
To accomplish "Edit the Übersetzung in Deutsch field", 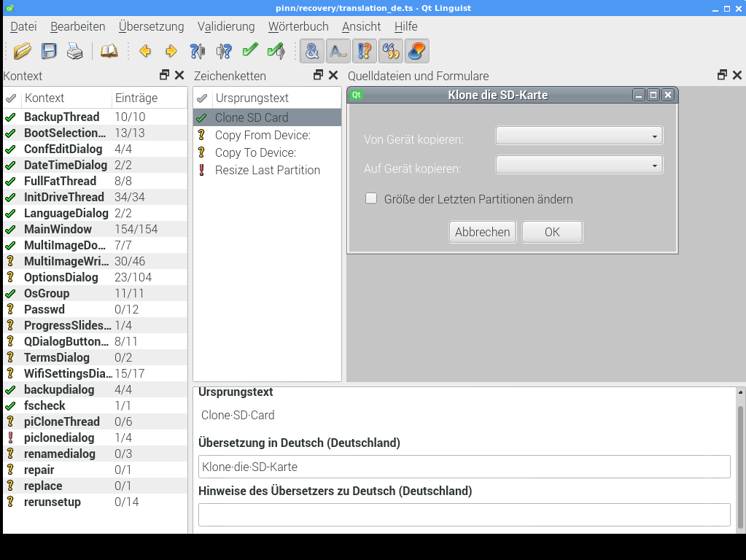I will pos(464,467).
